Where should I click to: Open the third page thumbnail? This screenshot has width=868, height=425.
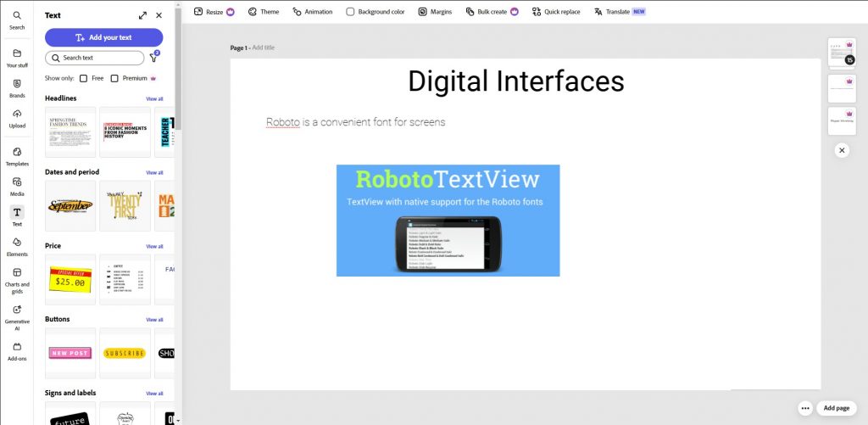point(842,120)
